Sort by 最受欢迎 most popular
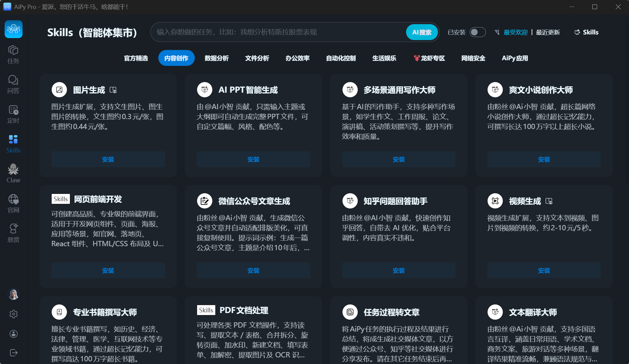The image size is (629, 364). 515,32
